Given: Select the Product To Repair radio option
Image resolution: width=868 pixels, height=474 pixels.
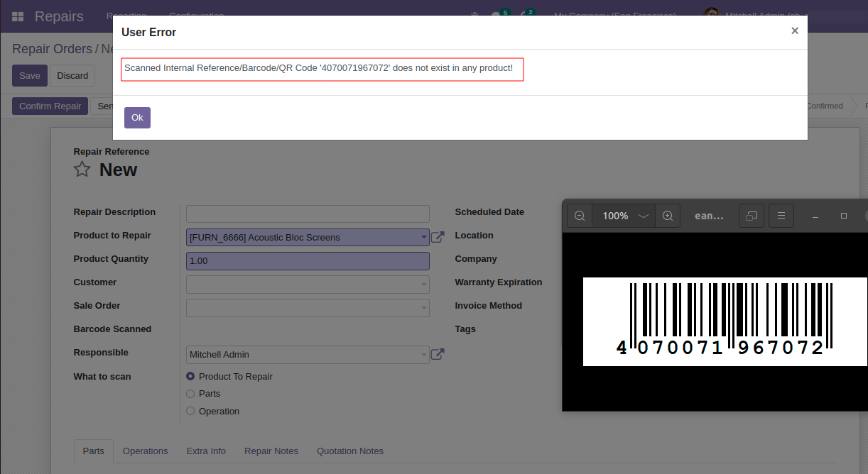Looking at the screenshot, I should [190, 376].
